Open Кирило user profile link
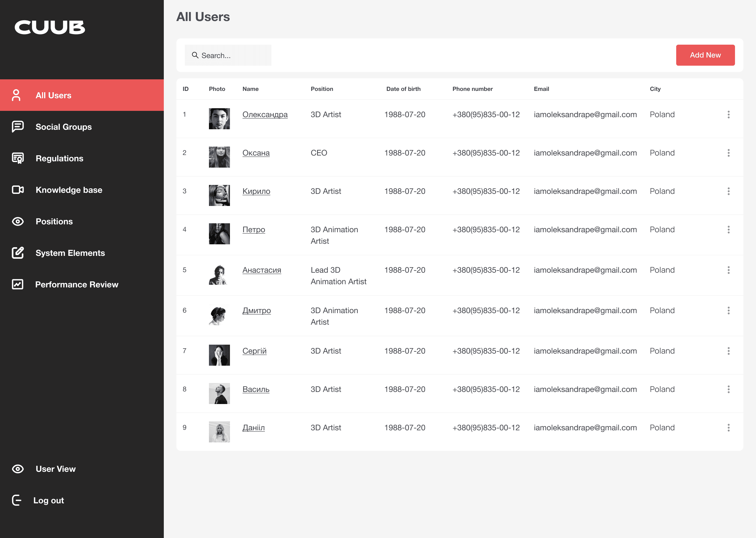Viewport: 756px width, 538px height. click(x=256, y=192)
